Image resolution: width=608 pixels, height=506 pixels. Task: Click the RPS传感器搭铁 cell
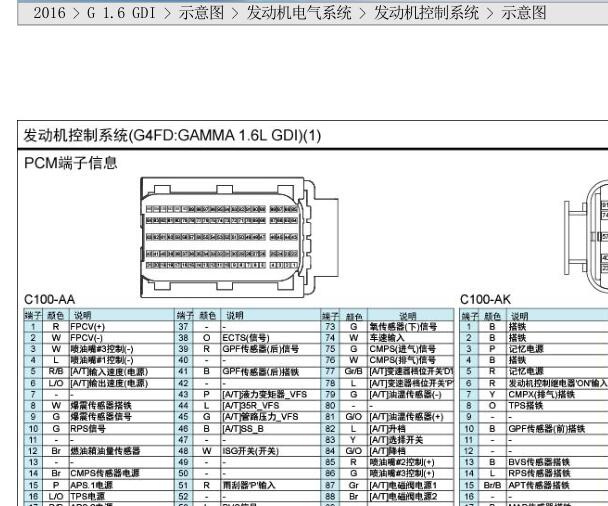tap(558, 473)
